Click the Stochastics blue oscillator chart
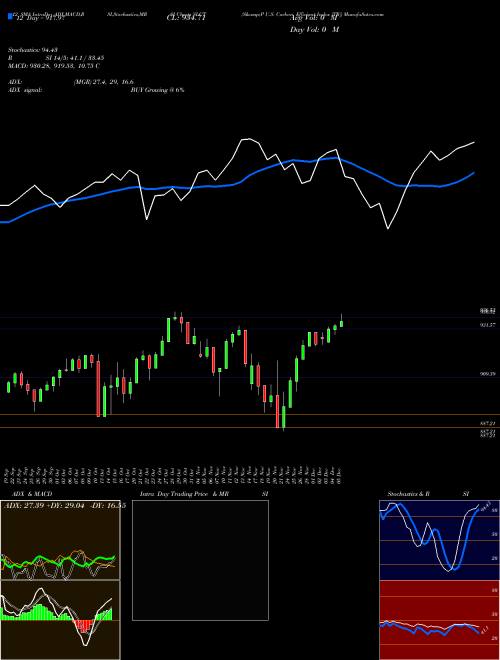Screen dimensions: 500x660 point(439,540)
